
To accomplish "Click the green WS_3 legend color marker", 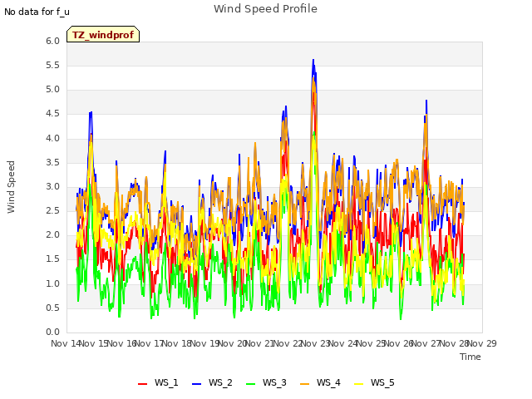I will click(x=251, y=384).
